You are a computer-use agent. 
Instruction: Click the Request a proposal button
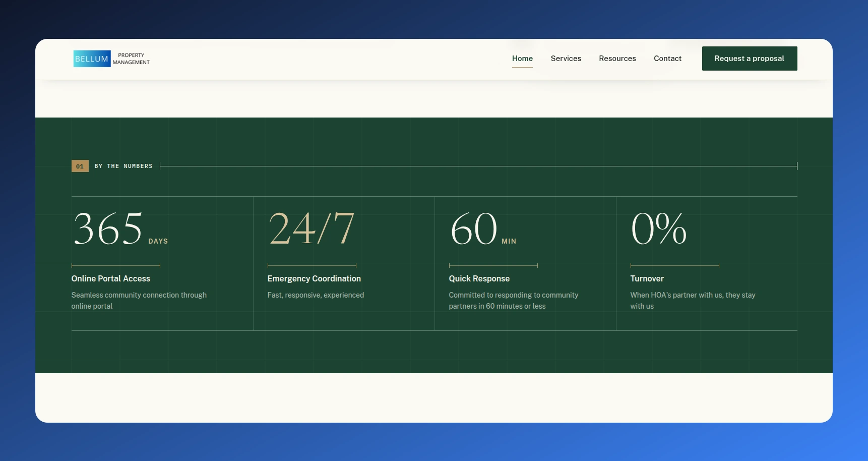[x=750, y=59]
